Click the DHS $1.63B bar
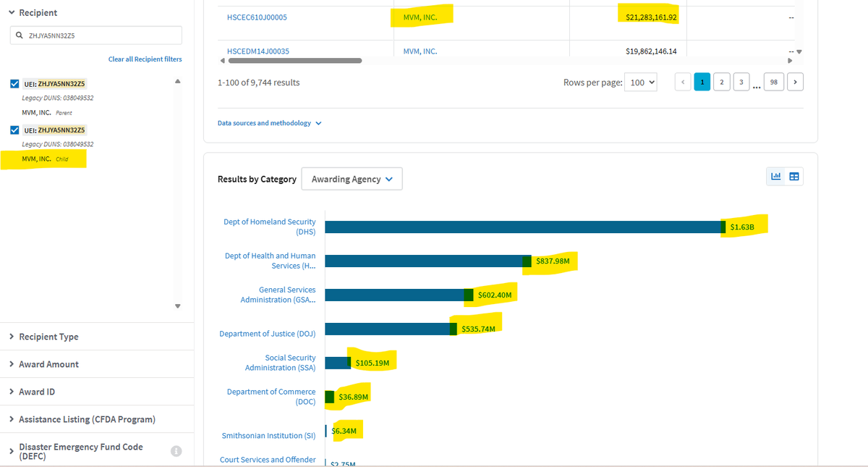The height and width of the screenshot is (467, 868). (x=525, y=227)
